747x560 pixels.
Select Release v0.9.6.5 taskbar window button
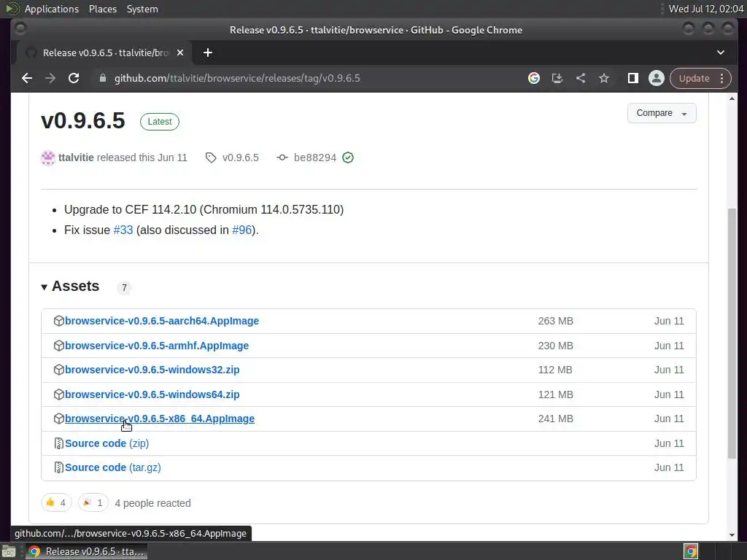86,551
